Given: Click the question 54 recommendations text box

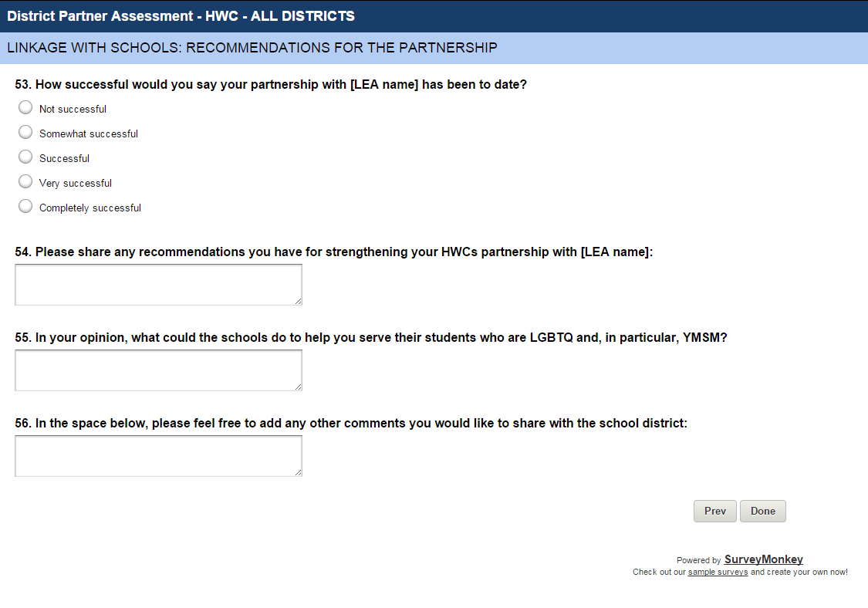Looking at the screenshot, I should [158, 284].
